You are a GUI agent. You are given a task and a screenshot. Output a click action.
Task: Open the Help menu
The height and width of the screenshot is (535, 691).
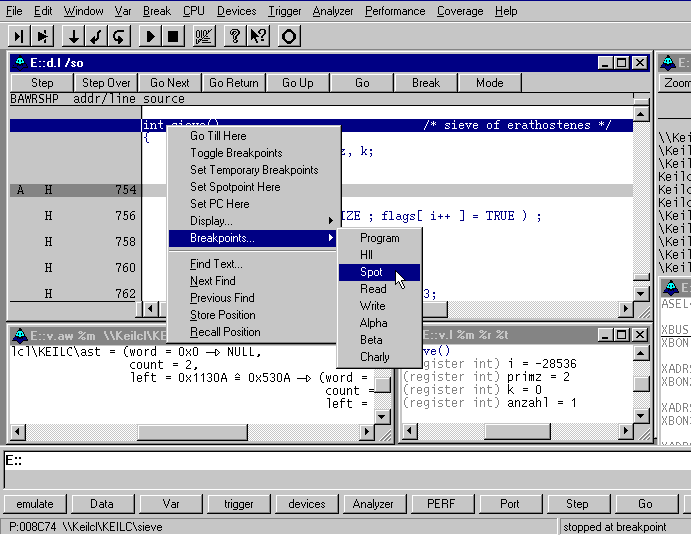[505, 11]
